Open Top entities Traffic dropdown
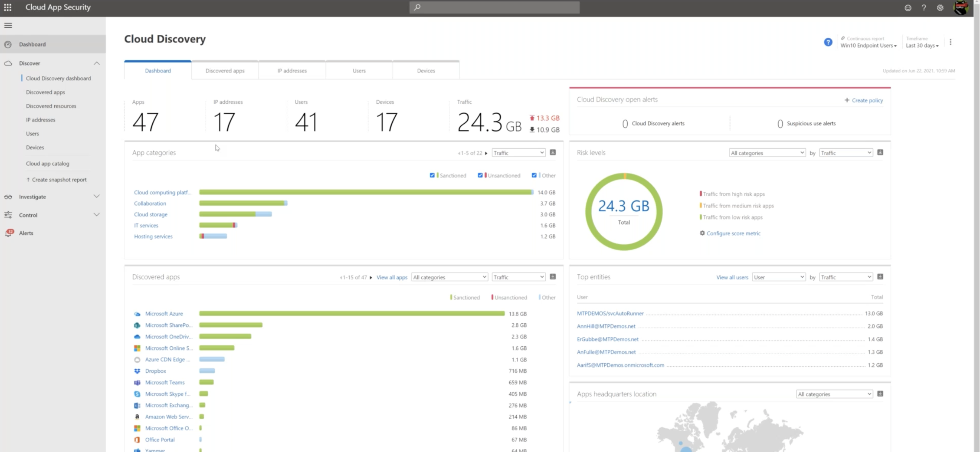980x452 pixels. [846, 277]
